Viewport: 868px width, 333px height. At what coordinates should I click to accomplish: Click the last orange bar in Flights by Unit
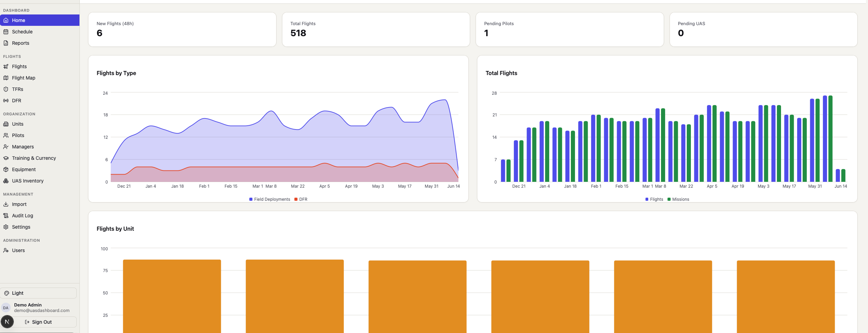tap(786, 296)
